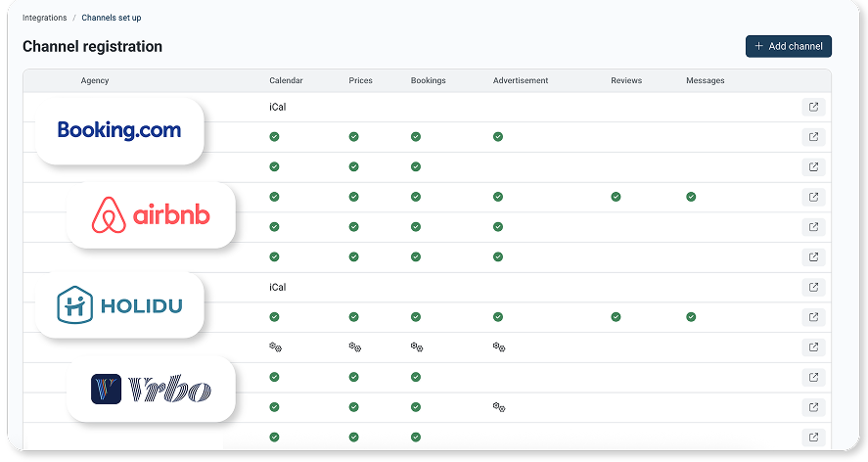Click Reviews green check beside Holidu logo
This screenshot has height=462, width=868.
(x=616, y=317)
